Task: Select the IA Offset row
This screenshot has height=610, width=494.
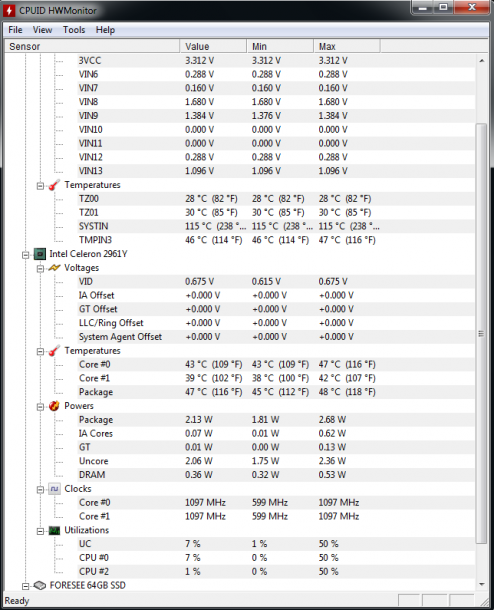Action: (276, 296)
